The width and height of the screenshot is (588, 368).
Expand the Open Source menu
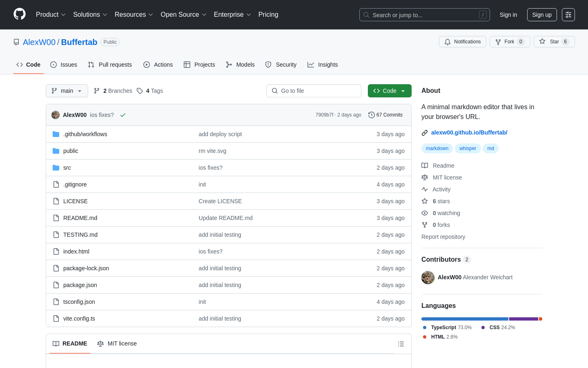point(184,15)
